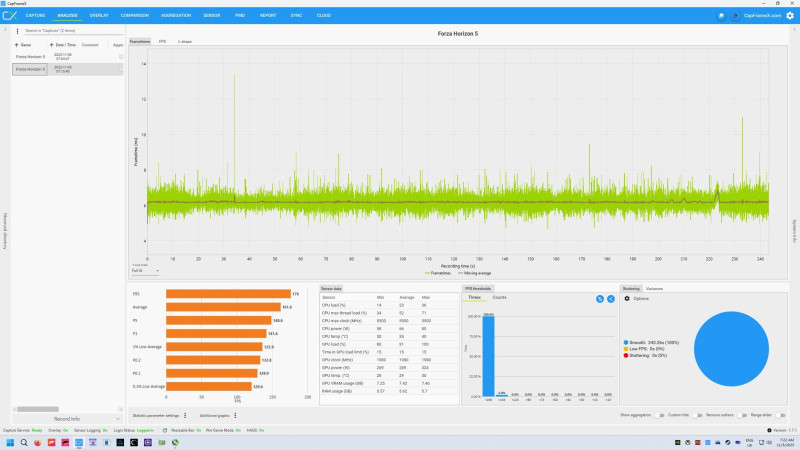Screen dimensions: 800x450
Task: Open the OVERLAY tab
Action: [99, 15]
